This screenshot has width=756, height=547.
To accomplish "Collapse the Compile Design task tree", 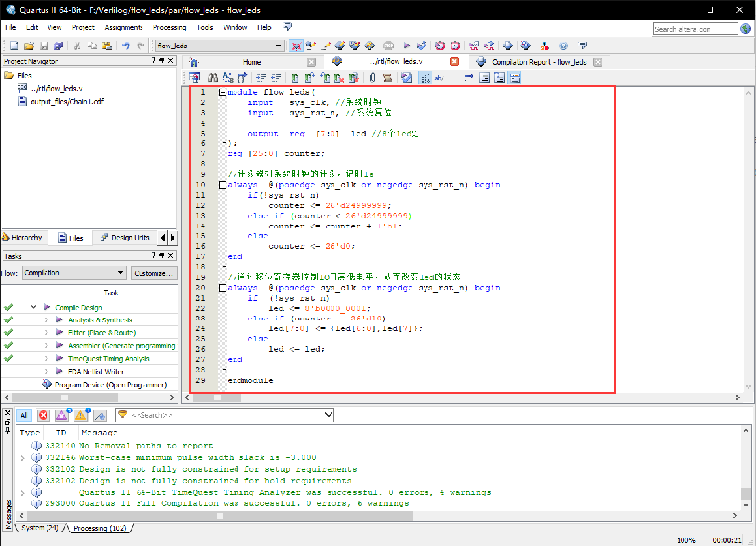I will pos(34,307).
